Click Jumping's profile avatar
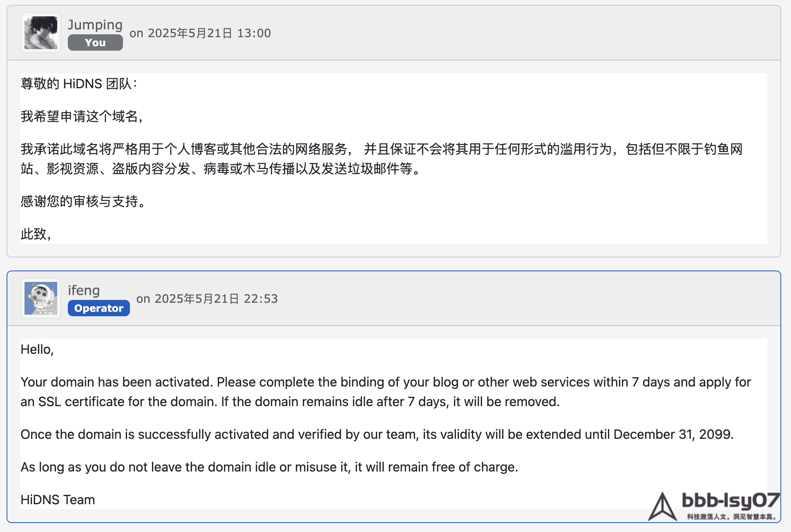The image size is (791, 532). tap(41, 33)
